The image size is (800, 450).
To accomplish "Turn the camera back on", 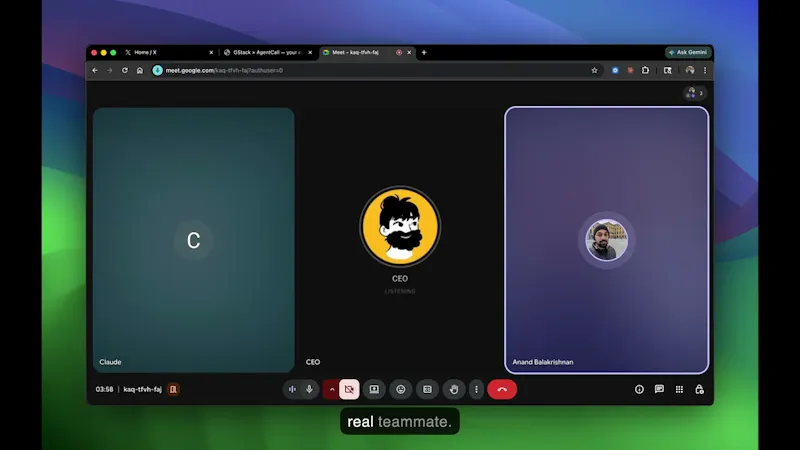I will pos(349,389).
